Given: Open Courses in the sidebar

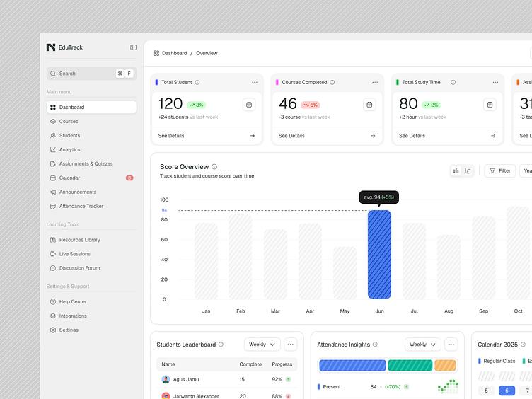Looking at the screenshot, I should coord(91,122).
